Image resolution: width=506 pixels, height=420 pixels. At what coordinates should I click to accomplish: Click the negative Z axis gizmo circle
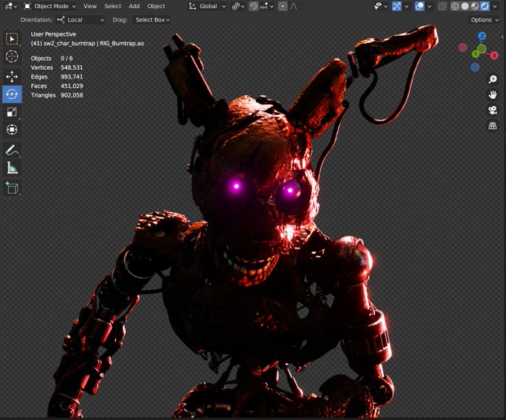coord(475,67)
